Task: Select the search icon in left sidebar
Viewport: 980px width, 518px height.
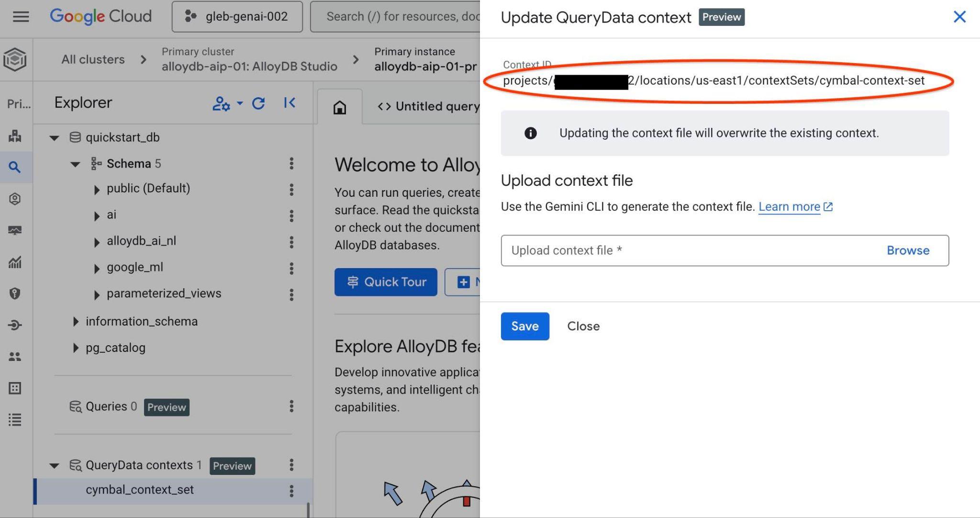Action: [x=15, y=167]
